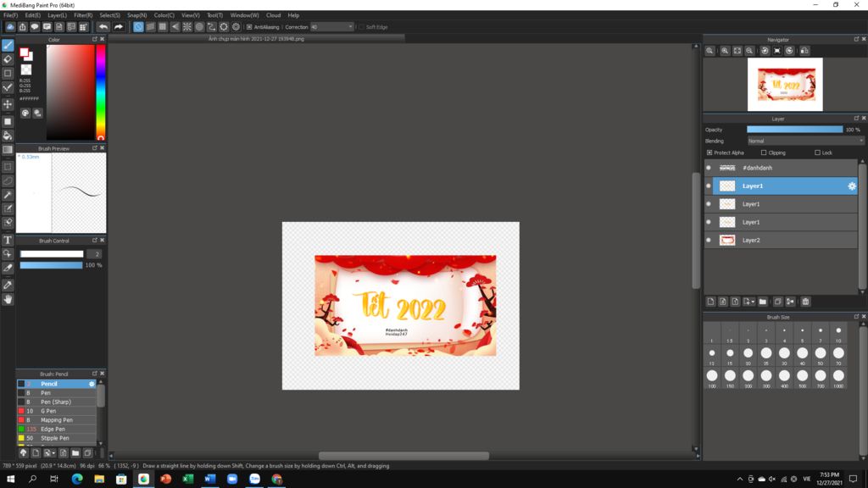Turn snap off with blue circle icon
Viewport: 868px width, 488px height.
pyautogui.click(x=138, y=26)
